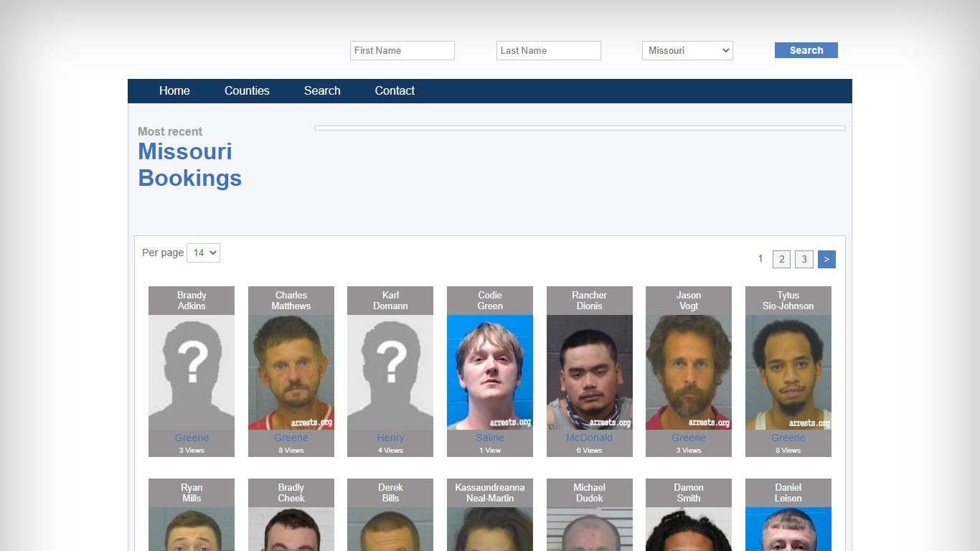This screenshot has height=551, width=980.
Task: Click 6 Views under Rancher Dionis
Action: [x=590, y=451]
